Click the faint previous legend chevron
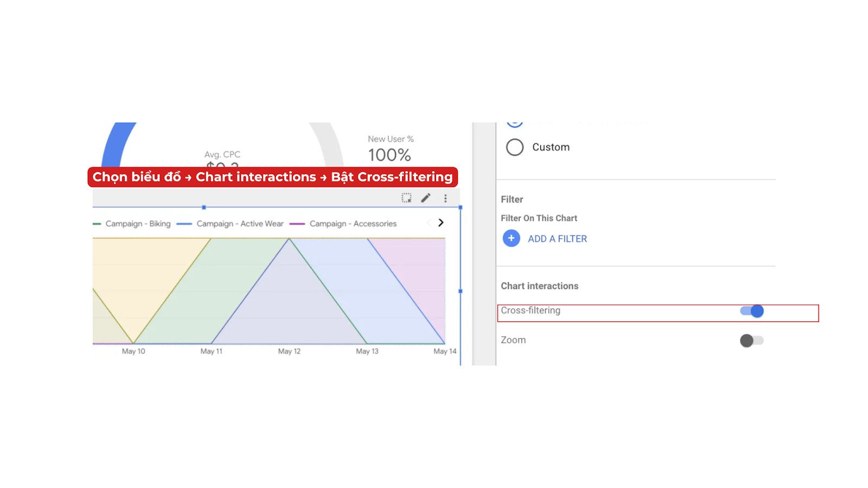Screen dimensions: 868x488 (429, 222)
